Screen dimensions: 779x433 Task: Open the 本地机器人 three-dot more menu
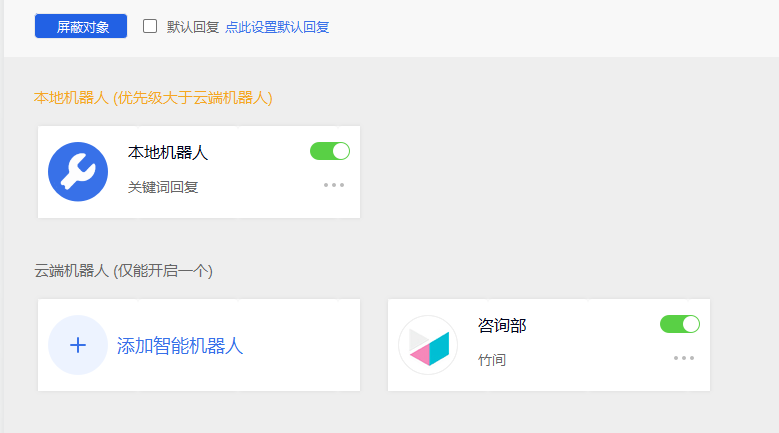[x=334, y=185]
